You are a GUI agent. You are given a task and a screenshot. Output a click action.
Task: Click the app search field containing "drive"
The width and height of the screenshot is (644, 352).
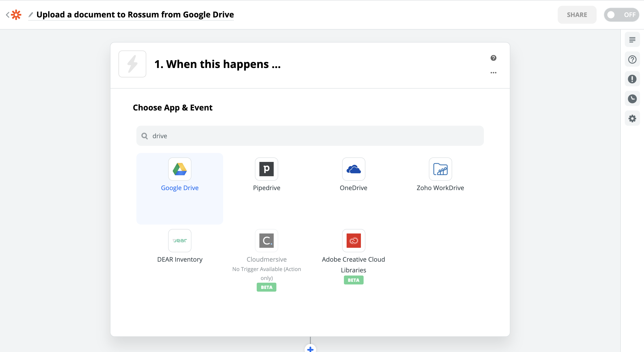pos(310,136)
